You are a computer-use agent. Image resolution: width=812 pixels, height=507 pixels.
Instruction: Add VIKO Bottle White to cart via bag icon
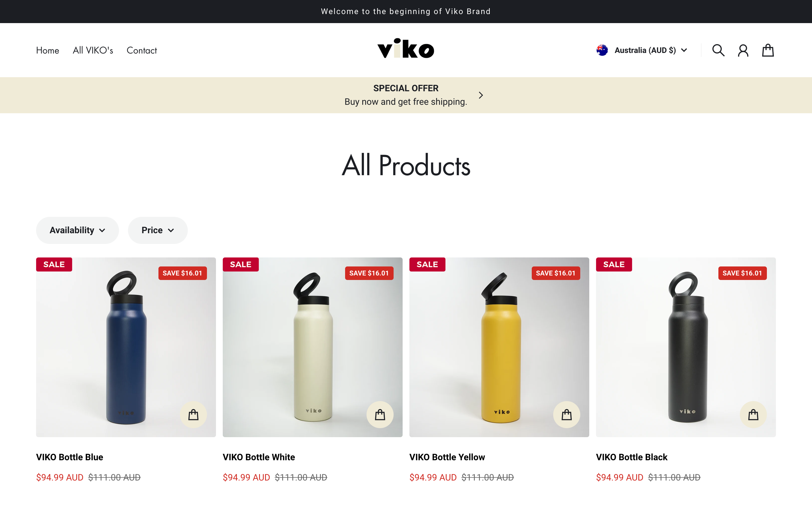point(380,414)
